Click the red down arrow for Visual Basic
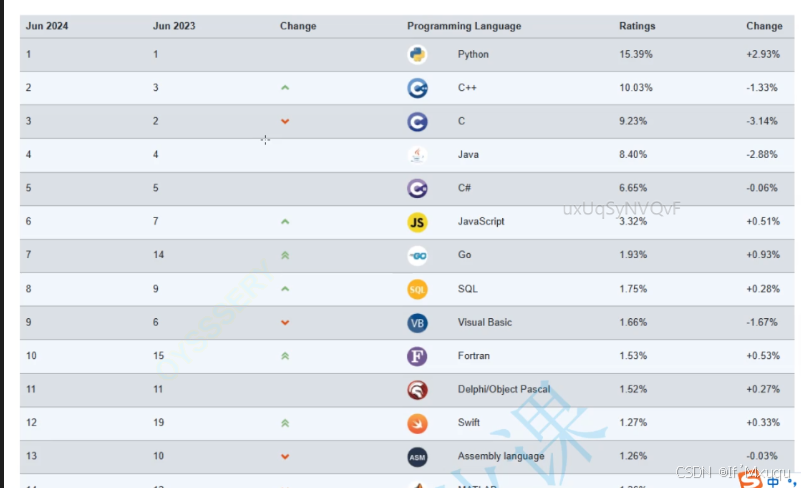The image size is (801, 488). coord(285,323)
